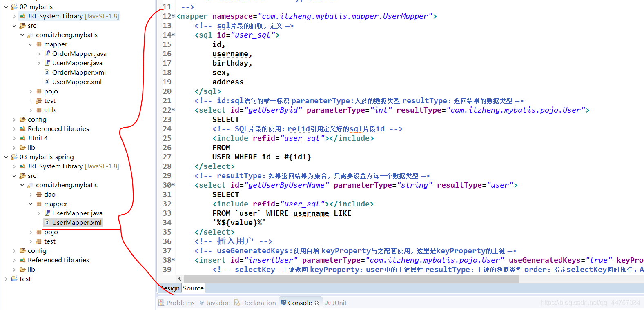Click the Declaration view icon

pyautogui.click(x=237, y=303)
